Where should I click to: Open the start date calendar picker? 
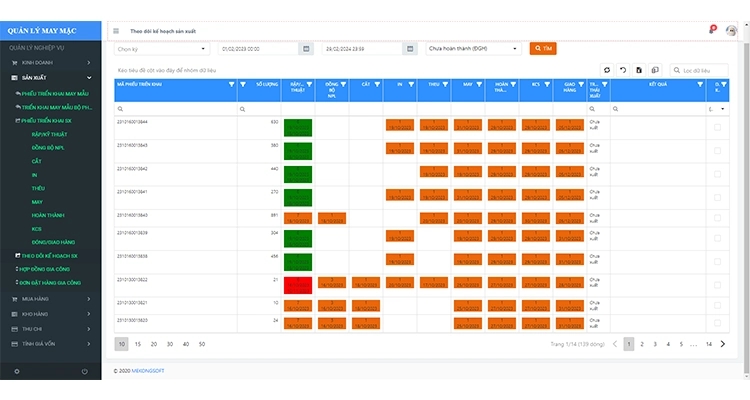305,48
